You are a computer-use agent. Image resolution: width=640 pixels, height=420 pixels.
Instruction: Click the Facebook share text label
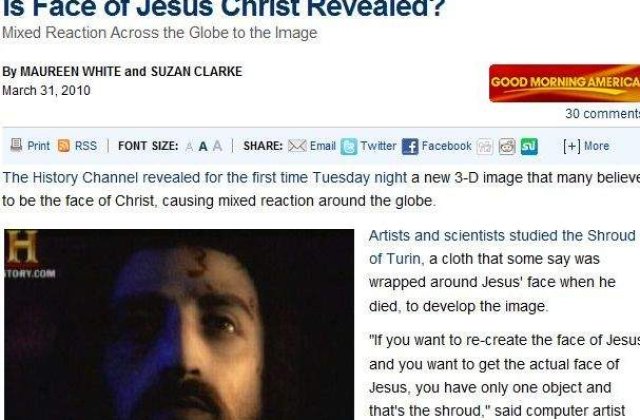(x=447, y=146)
